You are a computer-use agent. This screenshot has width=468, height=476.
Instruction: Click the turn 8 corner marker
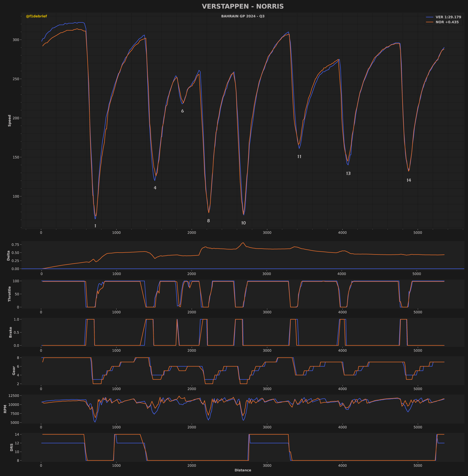click(x=208, y=221)
